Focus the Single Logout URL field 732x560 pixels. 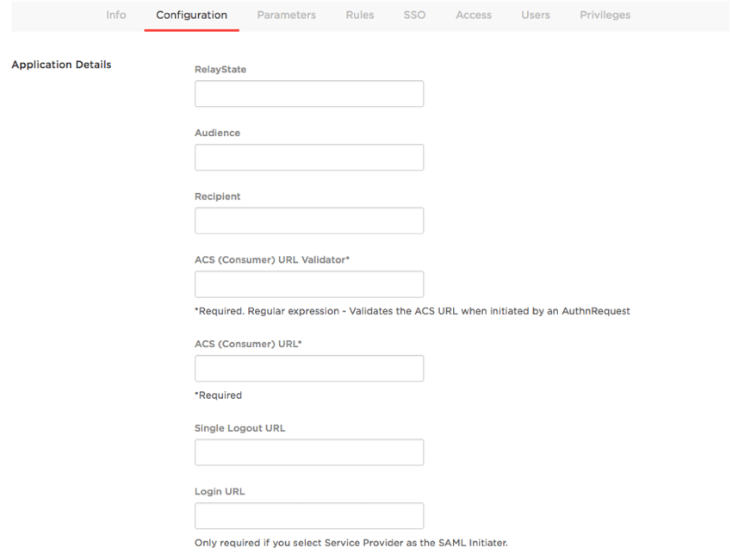coord(309,452)
